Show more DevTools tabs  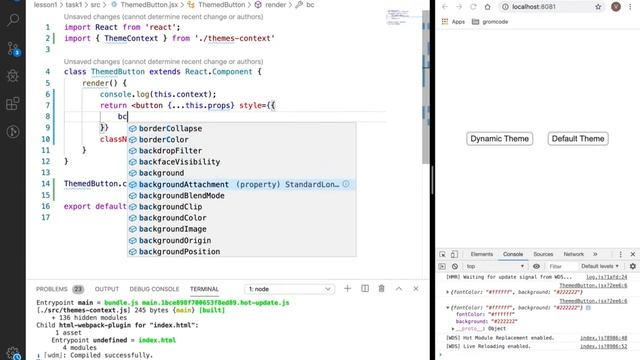click(x=595, y=254)
